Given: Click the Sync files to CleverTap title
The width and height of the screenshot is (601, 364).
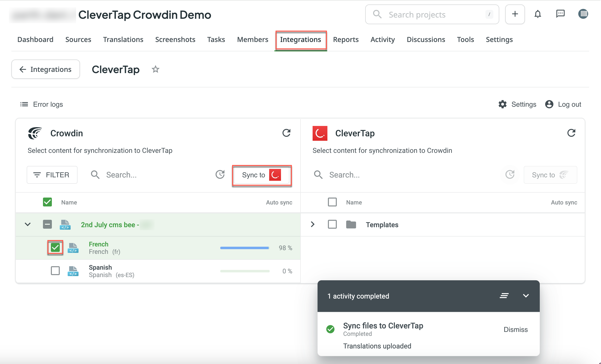Looking at the screenshot, I should pyautogui.click(x=383, y=326).
